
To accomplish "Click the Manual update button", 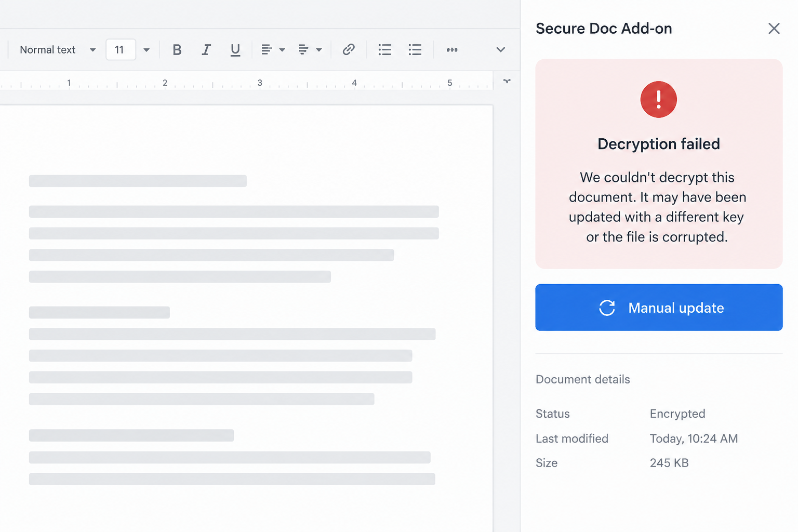I will 659,308.
